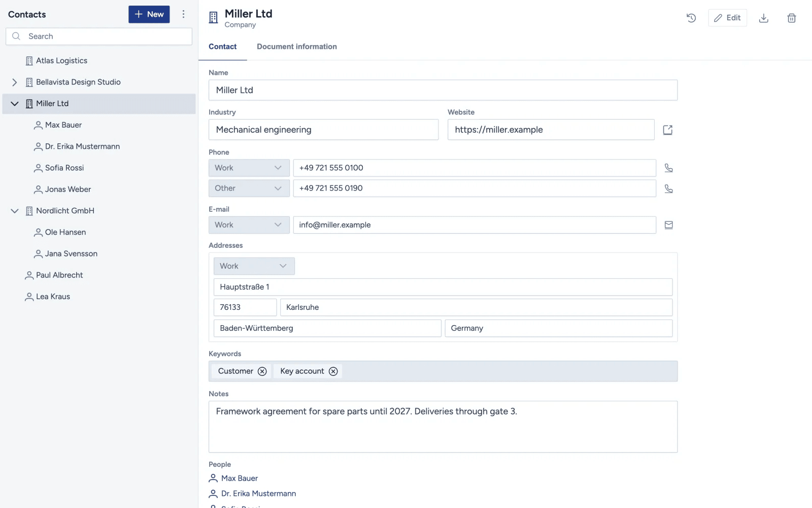Select Max Bauer in the contacts tree
812x508 pixels.
(x=99, y=125)
